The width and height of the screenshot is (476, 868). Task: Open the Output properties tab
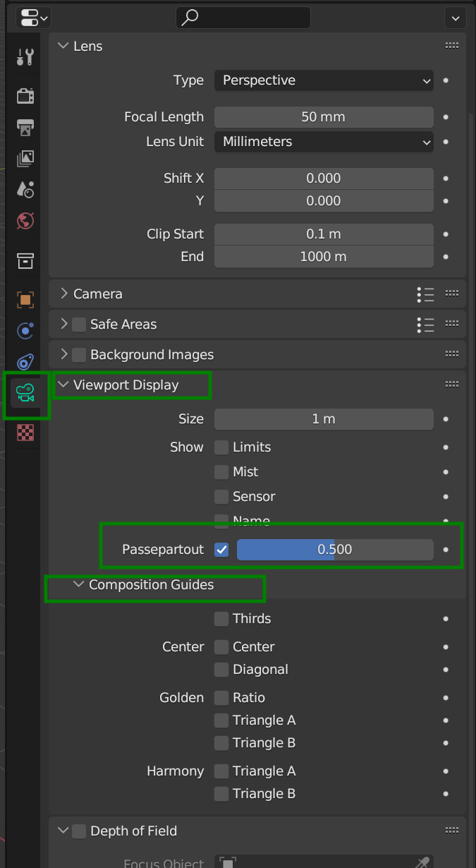(x=25, y=128)
